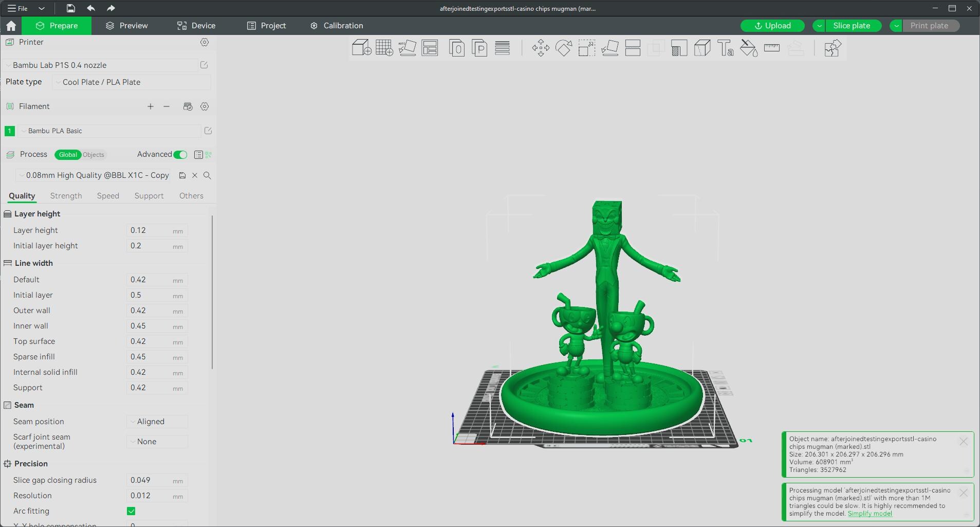Click the Slice plate button
This screenshot has height=527, width=980.
click(x=852, y=26)
